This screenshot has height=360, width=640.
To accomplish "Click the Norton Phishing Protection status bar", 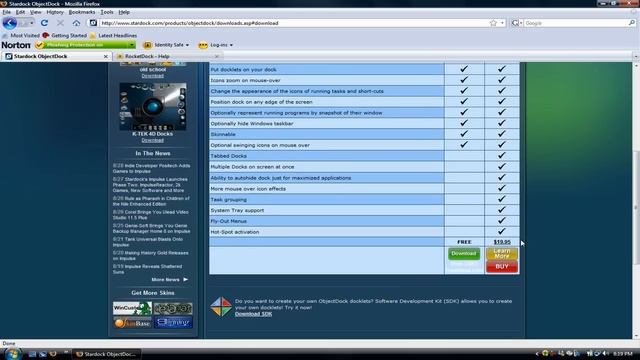I will [85, 45].
